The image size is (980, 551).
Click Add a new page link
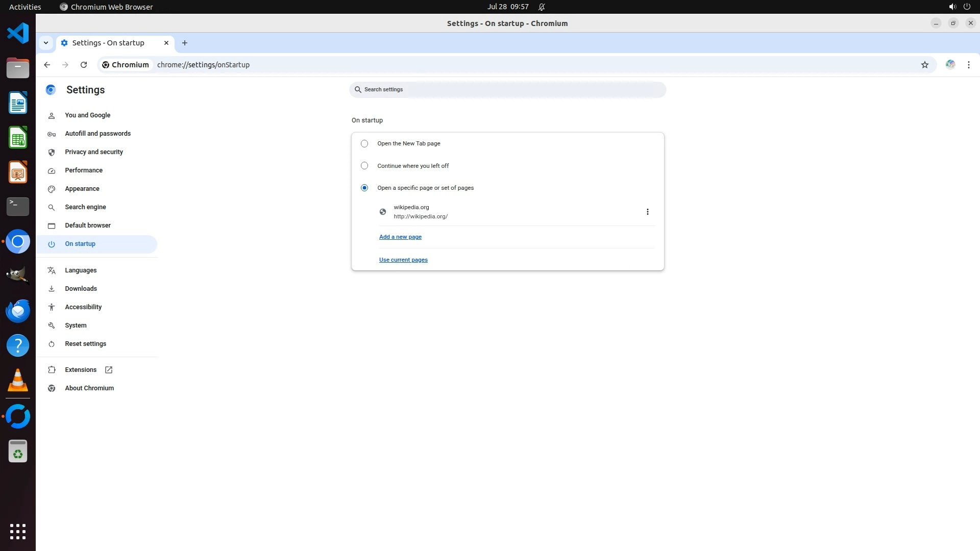click(x=400, y=237)
